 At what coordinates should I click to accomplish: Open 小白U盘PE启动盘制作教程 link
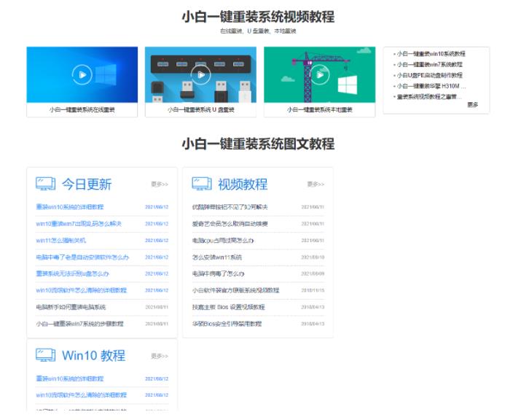coord(429,75)
